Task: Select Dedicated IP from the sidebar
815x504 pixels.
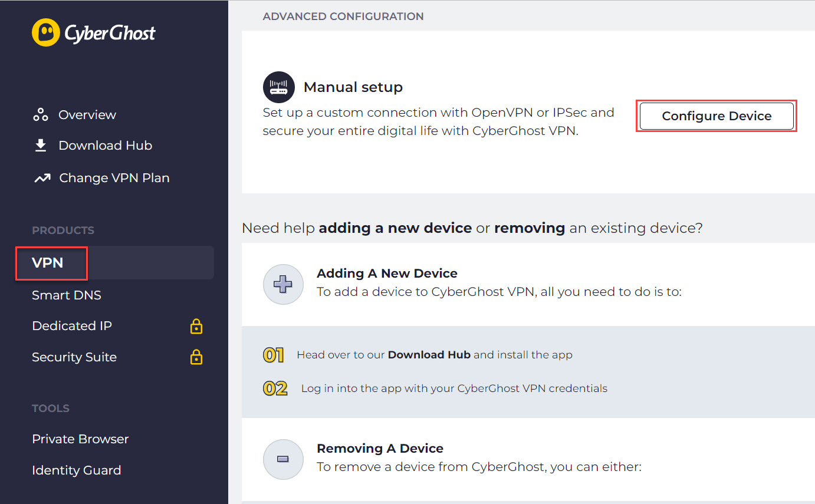Action: tap(72, 326)
